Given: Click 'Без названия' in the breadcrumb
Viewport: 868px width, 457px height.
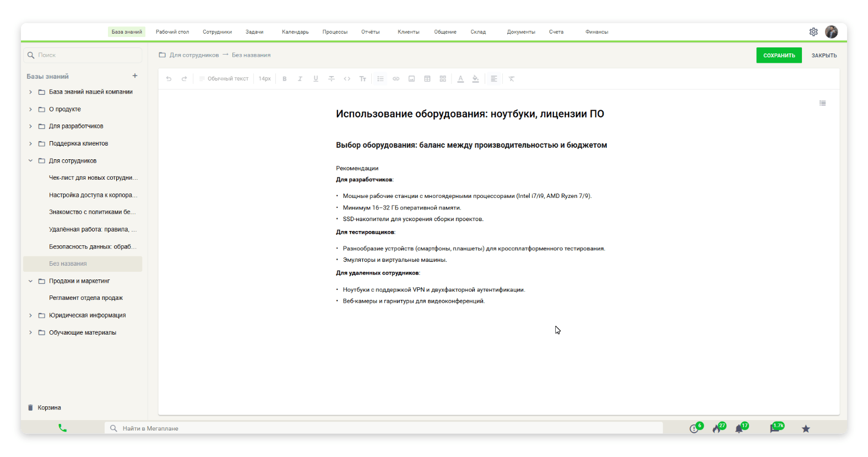Looking at the screenshot, I should 251,55.
